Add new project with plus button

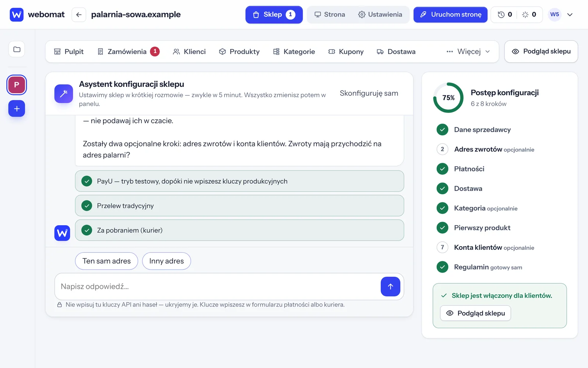coord(17,109)
